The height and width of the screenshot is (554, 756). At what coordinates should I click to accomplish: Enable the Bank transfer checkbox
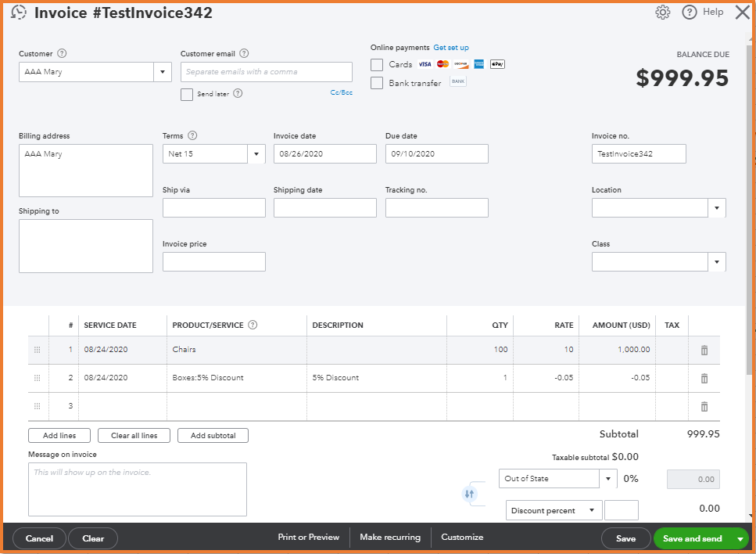click(377, 83)
